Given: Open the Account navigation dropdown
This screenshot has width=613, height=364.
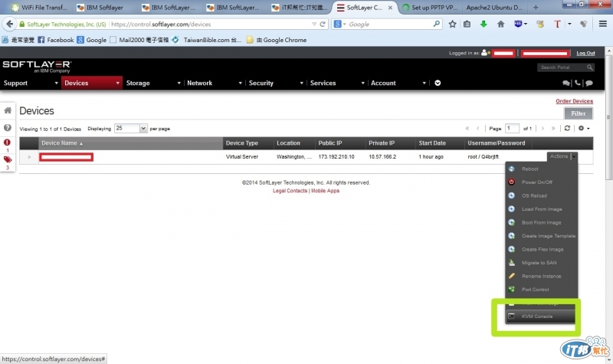Looking at the screenshot, I should tap(398, 83).
